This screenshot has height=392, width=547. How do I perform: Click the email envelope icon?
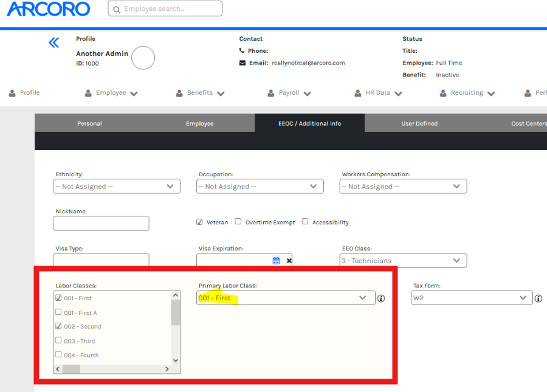coord(242,63)
